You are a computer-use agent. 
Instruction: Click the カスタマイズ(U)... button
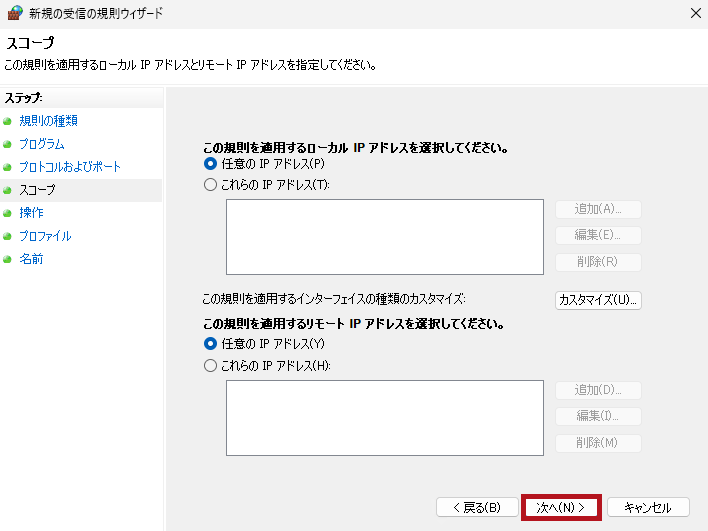click(x=598, y=300)
